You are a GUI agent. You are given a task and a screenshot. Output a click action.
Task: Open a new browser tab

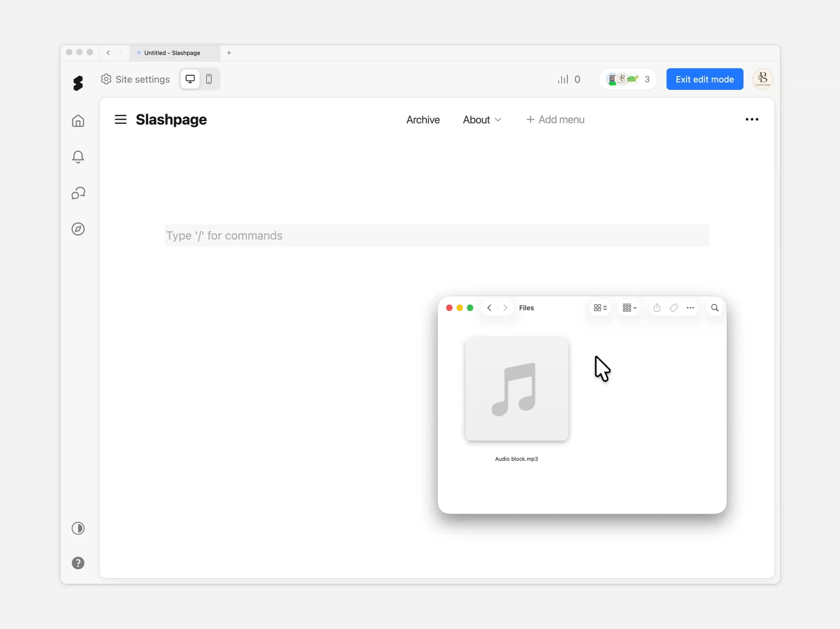(x=229, y=53)
